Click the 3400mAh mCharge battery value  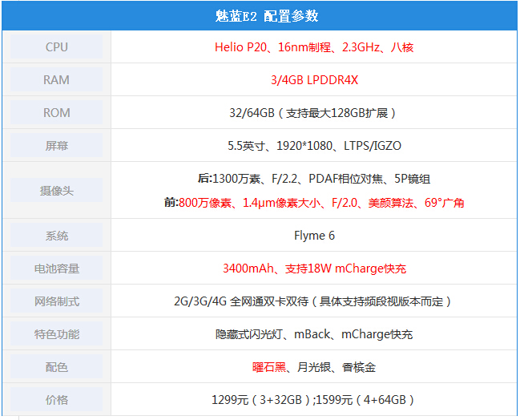click(314, 269)
